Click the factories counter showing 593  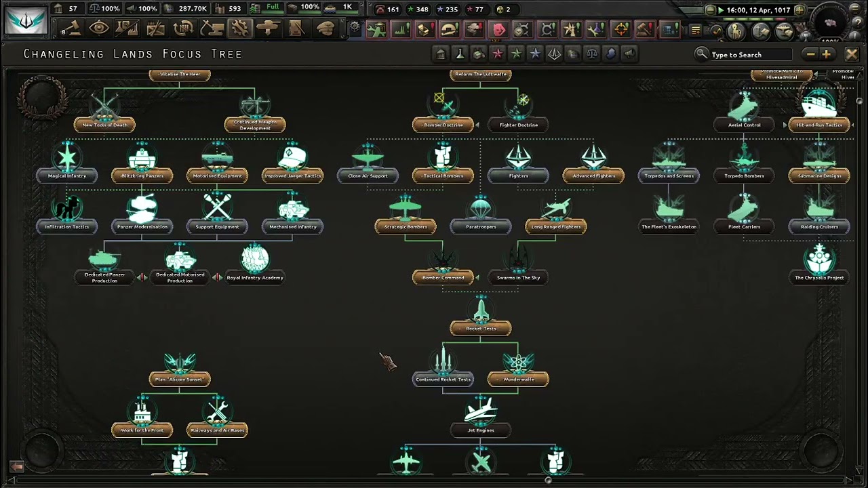[229, 8]
